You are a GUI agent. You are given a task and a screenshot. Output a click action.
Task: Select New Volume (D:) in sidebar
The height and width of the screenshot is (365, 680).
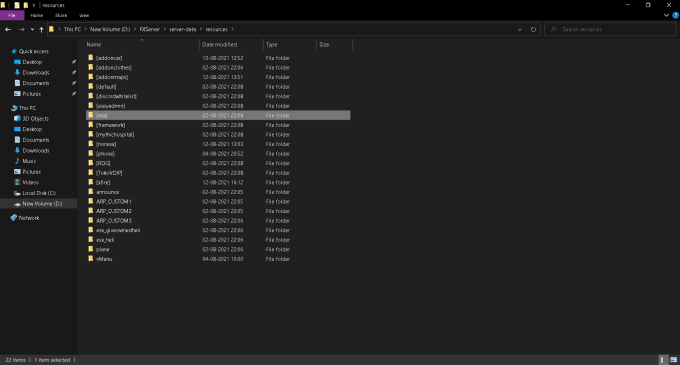pyautogui.click(x=42, y=204)
